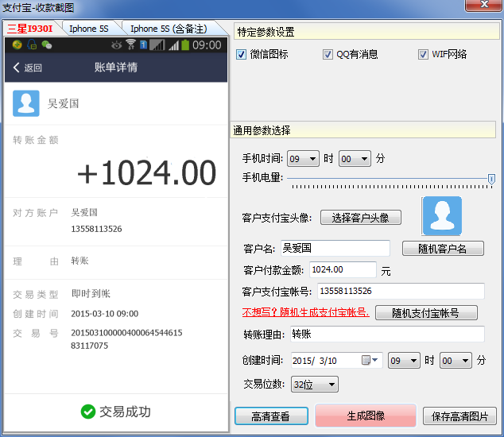Open the 创建时间 date calendar dropdown
The height and width of the screenshot is (437, 504).
(370, 360)
